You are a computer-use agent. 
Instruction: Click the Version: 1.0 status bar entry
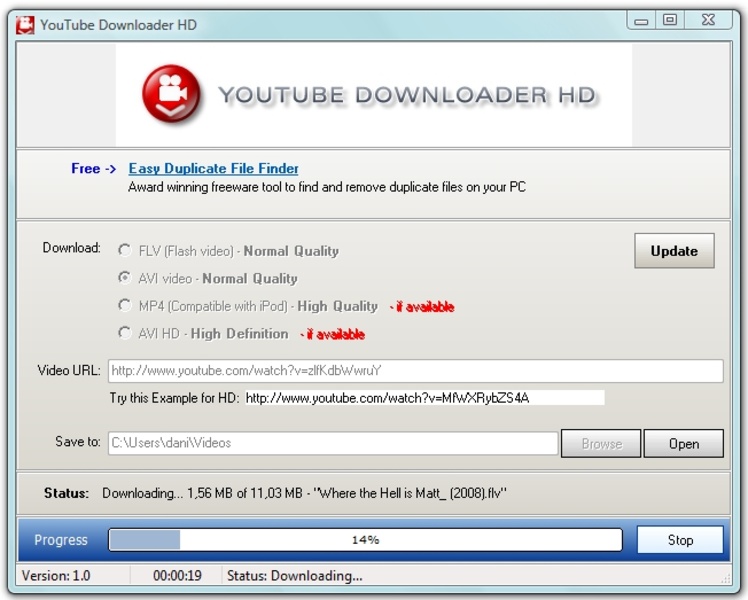pos(56,576)
